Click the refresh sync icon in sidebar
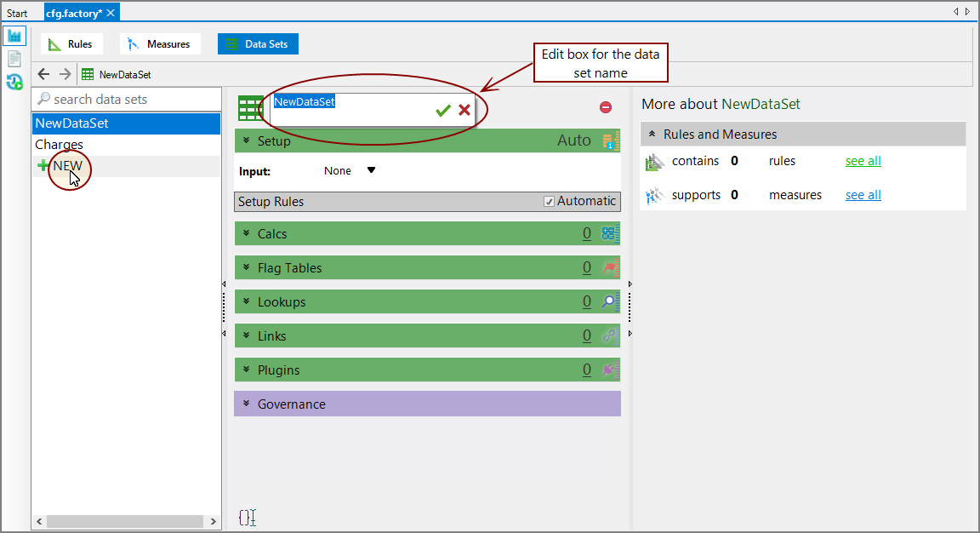The image size is (980, 533). coord(14,82)
